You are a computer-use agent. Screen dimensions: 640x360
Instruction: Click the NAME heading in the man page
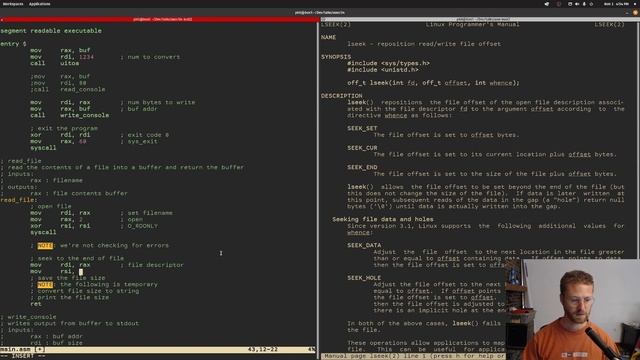tap(328, 37)
